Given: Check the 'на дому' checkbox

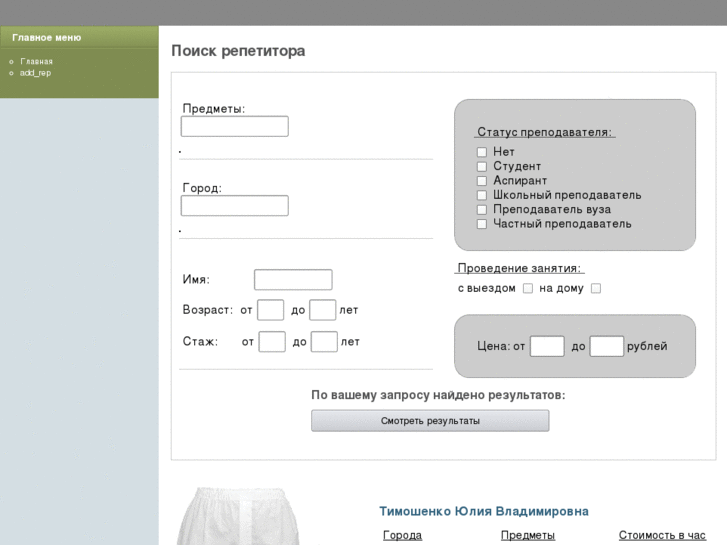Looking at the screenshot, I should (x=596, y=289).
